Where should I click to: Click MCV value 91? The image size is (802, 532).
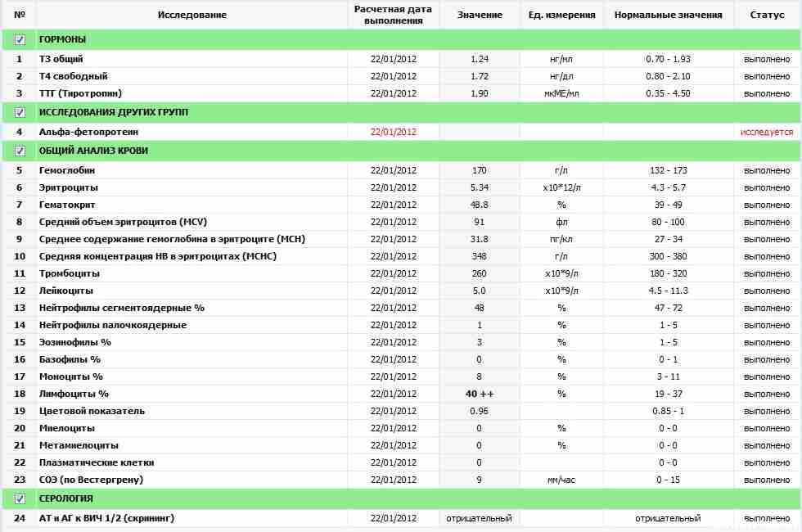(x=480, y=222)
